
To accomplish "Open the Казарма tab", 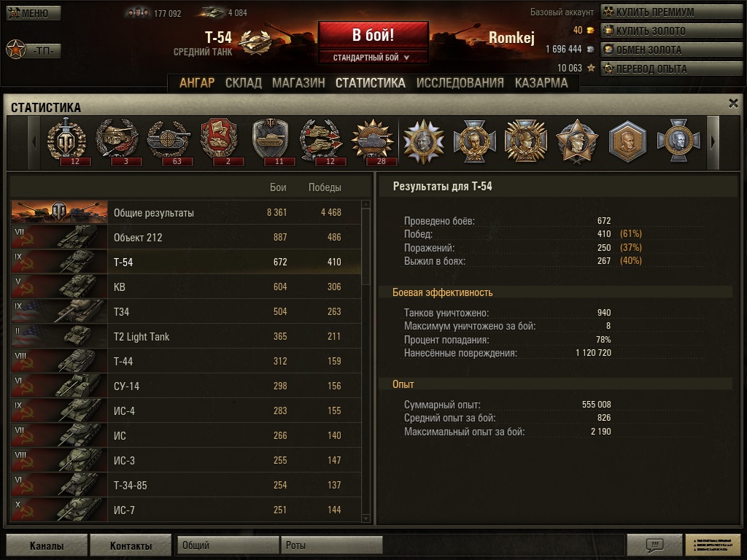I will [541, 83].
